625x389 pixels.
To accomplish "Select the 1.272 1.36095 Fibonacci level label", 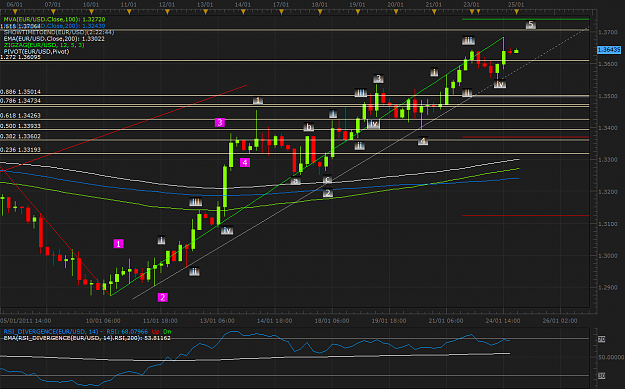I will point(20,57).
